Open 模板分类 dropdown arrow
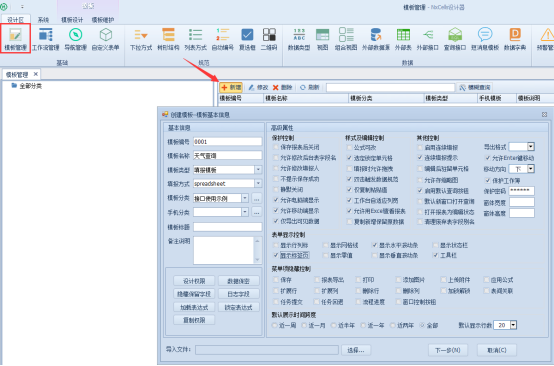The image size is (554, 366). 245,198
